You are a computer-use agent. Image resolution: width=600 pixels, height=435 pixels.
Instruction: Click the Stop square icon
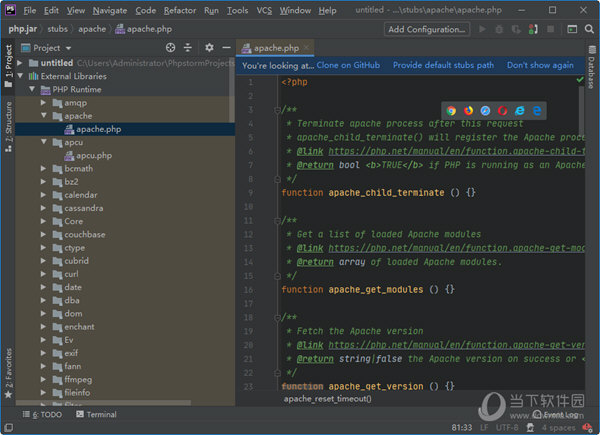click(551, 29)
